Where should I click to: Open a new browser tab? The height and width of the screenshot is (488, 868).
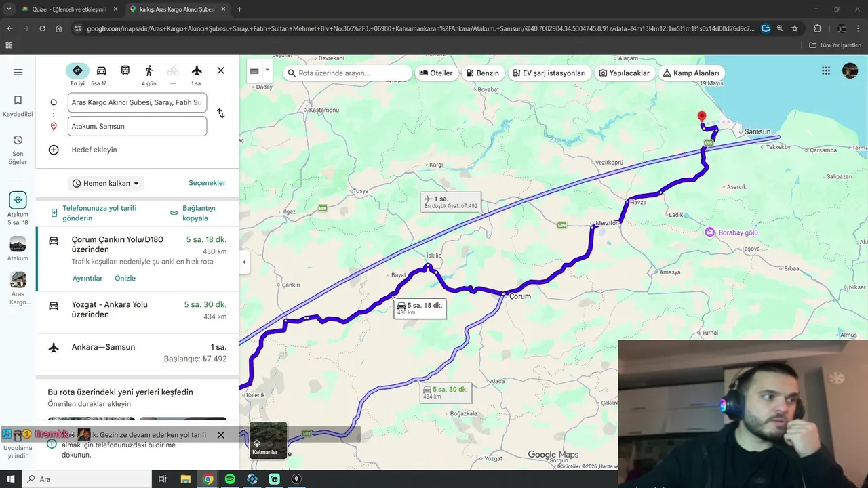[x=239, y=9]
